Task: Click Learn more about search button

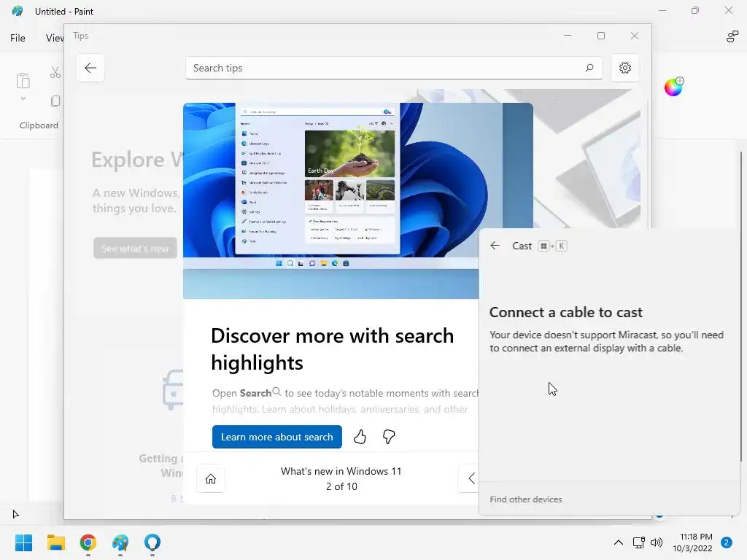Action: pos(276,437)
